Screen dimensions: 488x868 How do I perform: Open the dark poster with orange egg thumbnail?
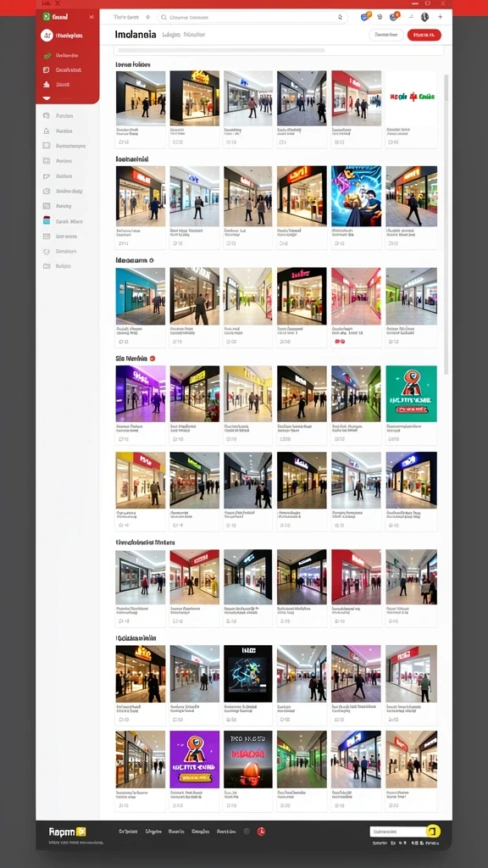pos(248,759)
